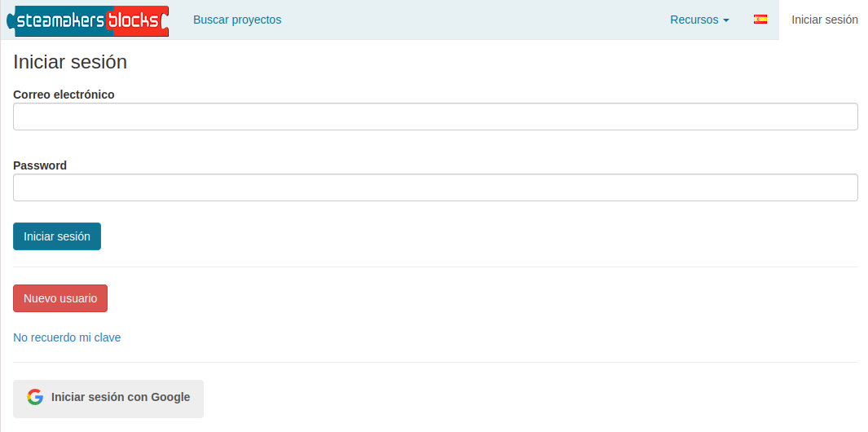This screenshot has width=868, height=432.
Task: Focus the Correo electrónico input field
Action: click(x=435, y=117)
